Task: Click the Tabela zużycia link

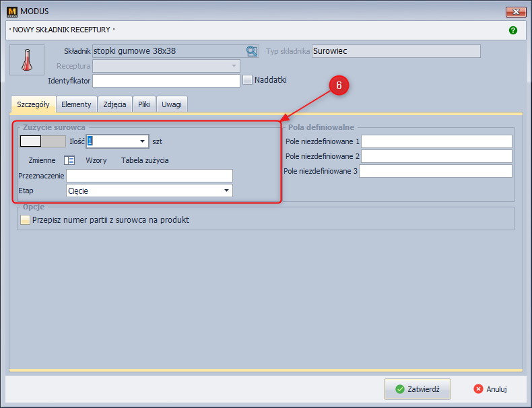Action: pos(145,160)
